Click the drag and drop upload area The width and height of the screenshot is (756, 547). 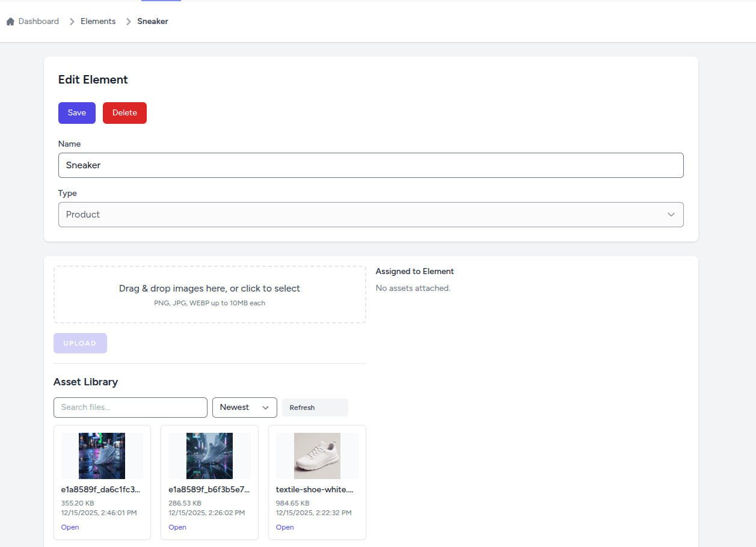[x=209, y=294]
